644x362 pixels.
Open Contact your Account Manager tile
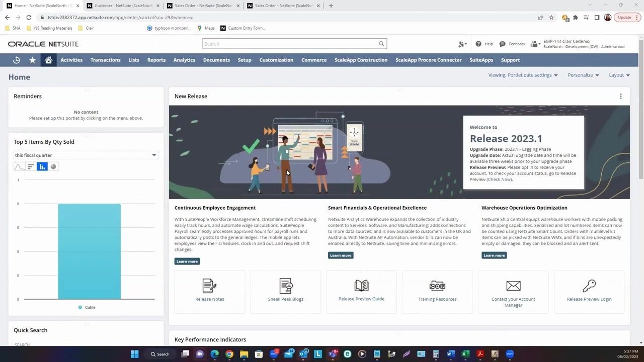[x=513, y=292]
